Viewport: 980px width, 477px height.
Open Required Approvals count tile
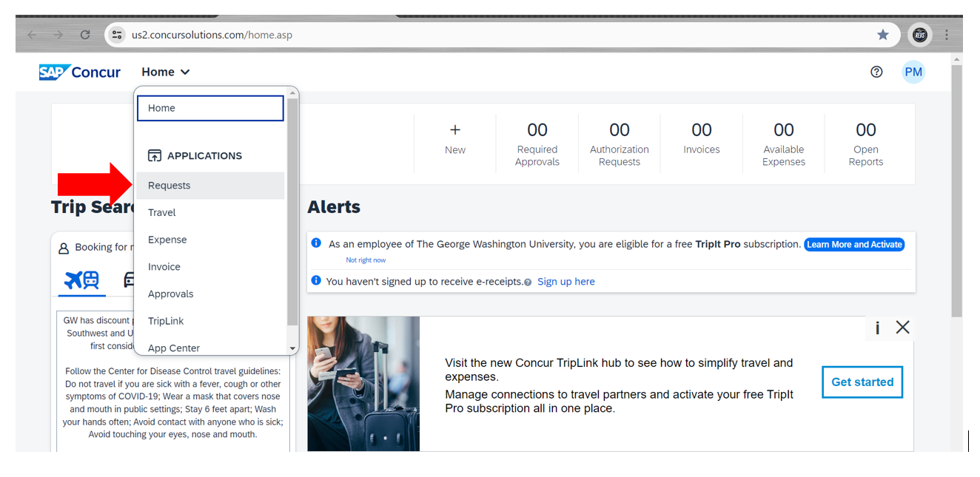[537, 144]
